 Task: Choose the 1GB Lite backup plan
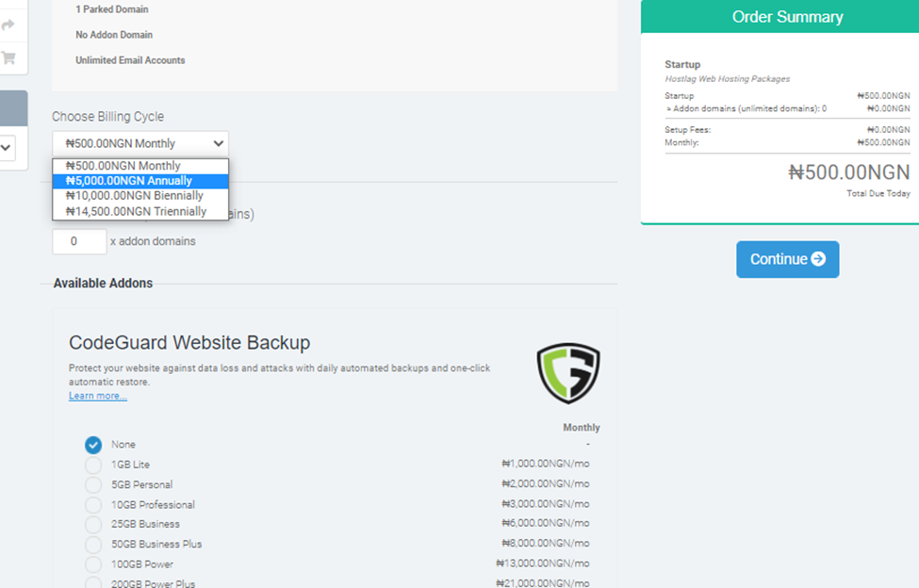click(x=93, y=465)
